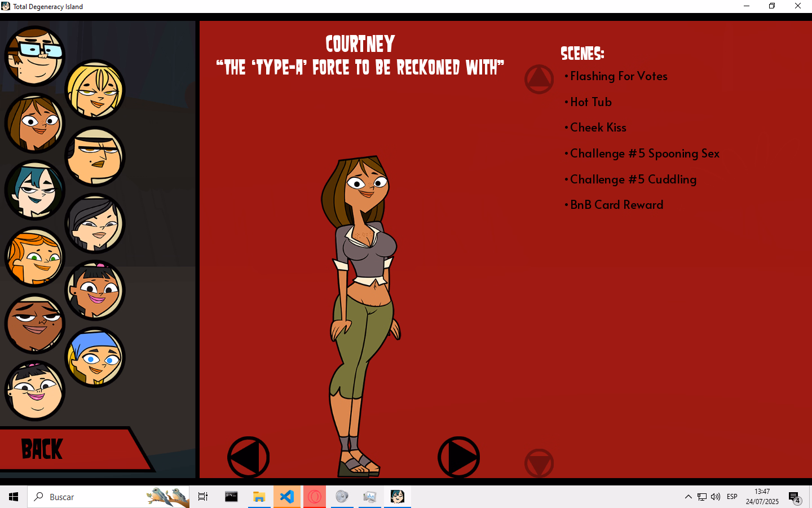Viewport: 812px width, 508px height.
Task: Click the COURTNEY name heading
Action: click(360, 44)
